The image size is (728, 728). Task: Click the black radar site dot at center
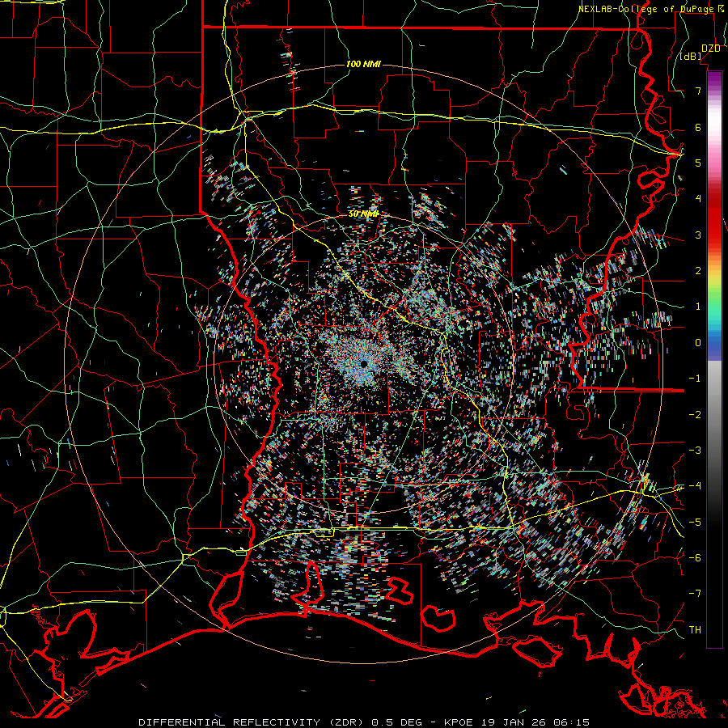coord(363,363)
